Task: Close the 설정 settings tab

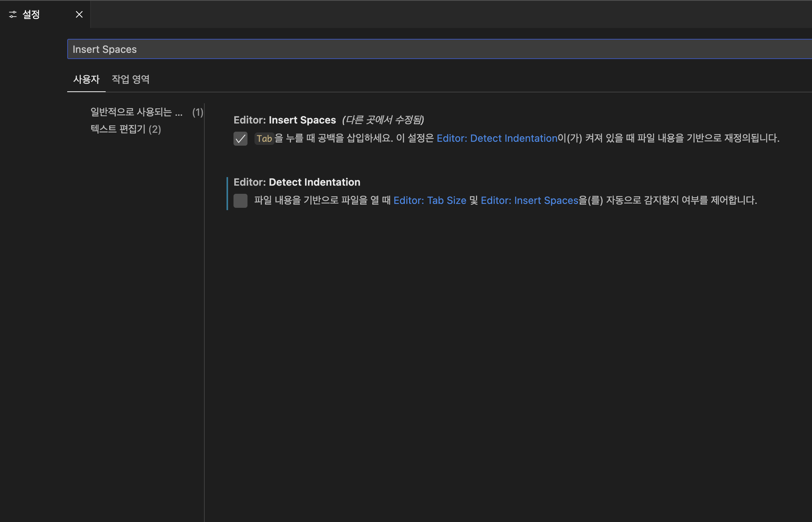Action: click(x=79, y=15)
